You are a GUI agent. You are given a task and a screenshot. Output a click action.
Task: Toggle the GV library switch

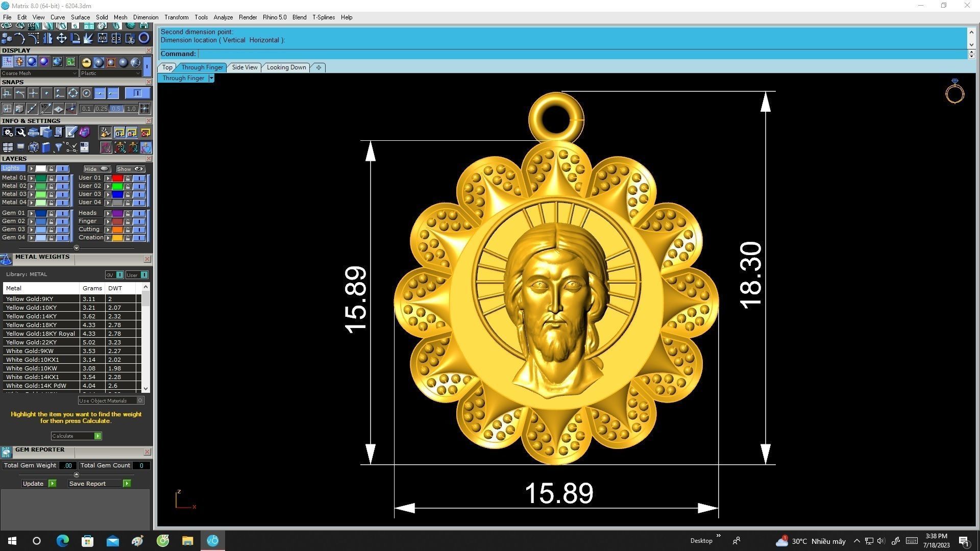[x=114, y=275]
